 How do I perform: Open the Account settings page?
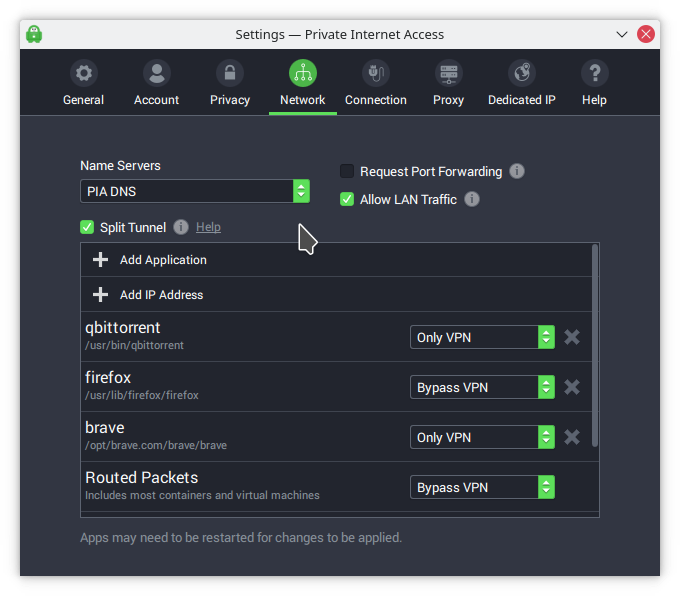(157, 74)
